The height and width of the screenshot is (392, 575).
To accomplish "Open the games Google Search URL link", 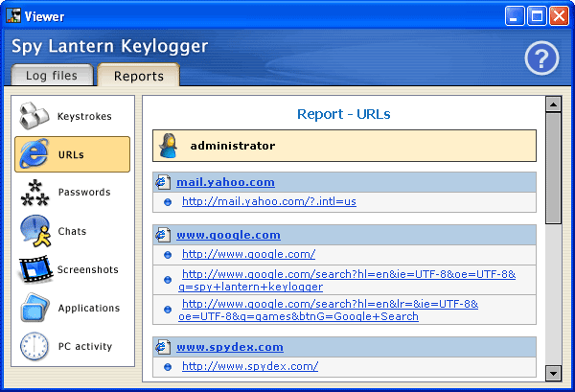I will 328,310.
